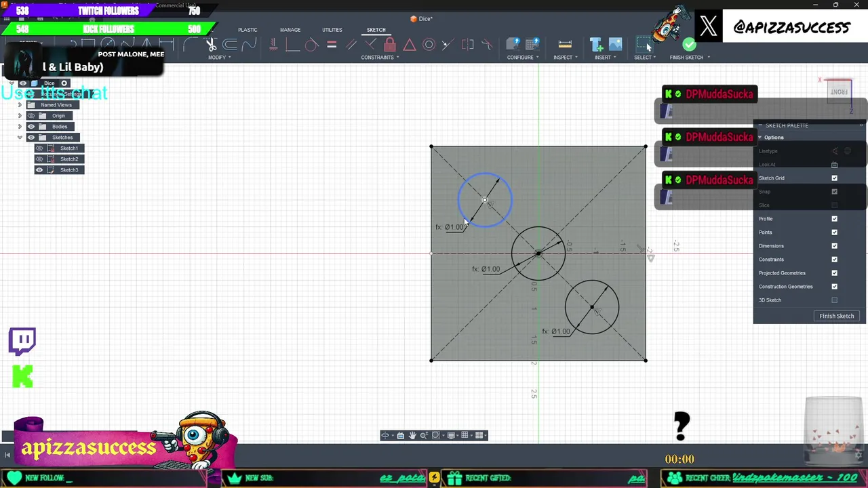Select the Trim scissors tool

coord(211,45)
